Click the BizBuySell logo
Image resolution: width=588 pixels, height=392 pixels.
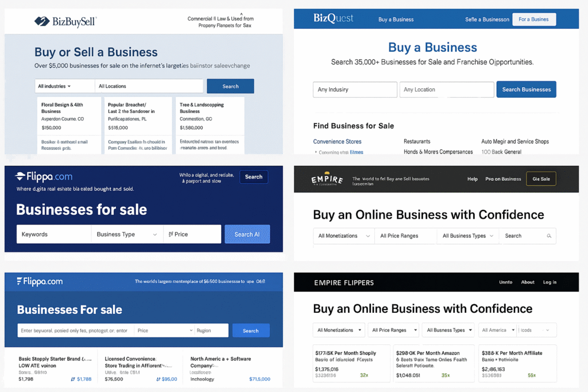tap(65, 21)
